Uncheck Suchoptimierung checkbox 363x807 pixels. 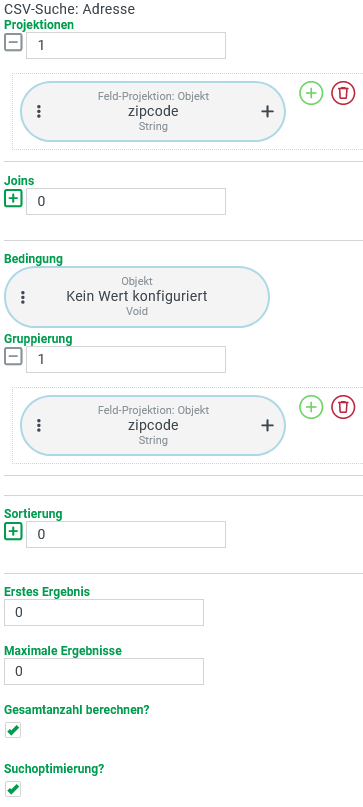tap(13, 789)
